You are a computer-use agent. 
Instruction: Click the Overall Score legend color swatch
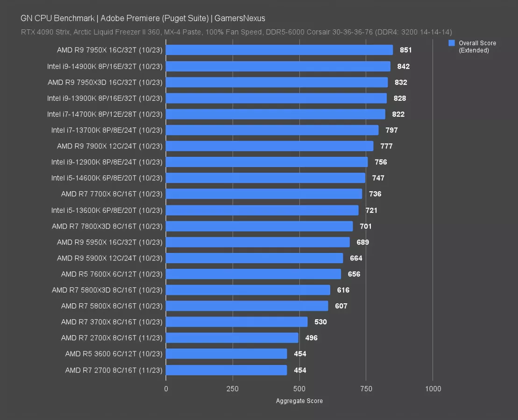(451, 43)
